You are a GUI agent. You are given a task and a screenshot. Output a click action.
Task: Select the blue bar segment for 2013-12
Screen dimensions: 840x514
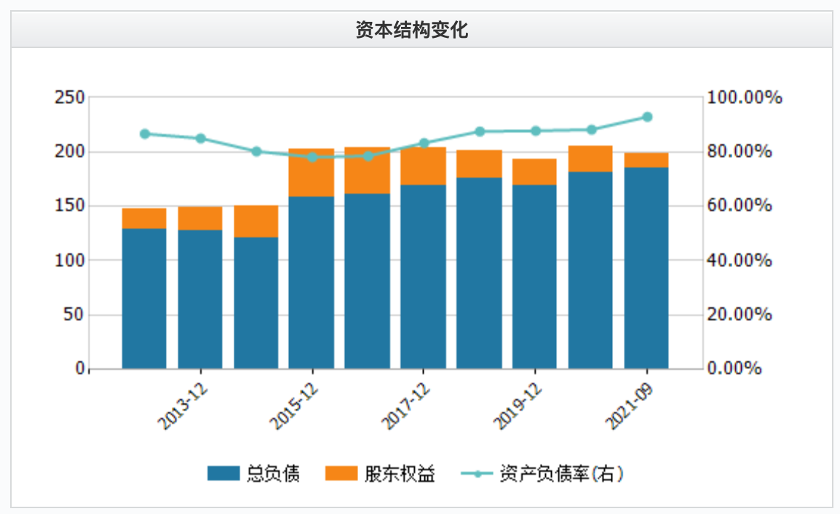[200, 300]
